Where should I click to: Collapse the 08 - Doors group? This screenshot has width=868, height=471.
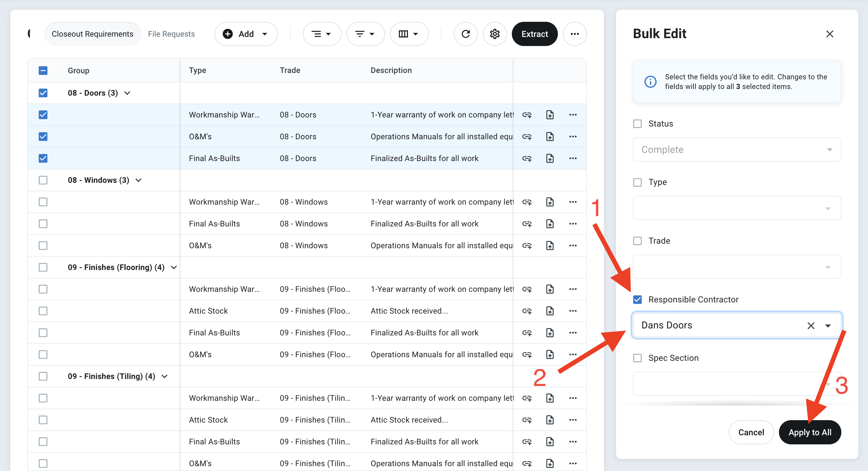pos(128,93)
